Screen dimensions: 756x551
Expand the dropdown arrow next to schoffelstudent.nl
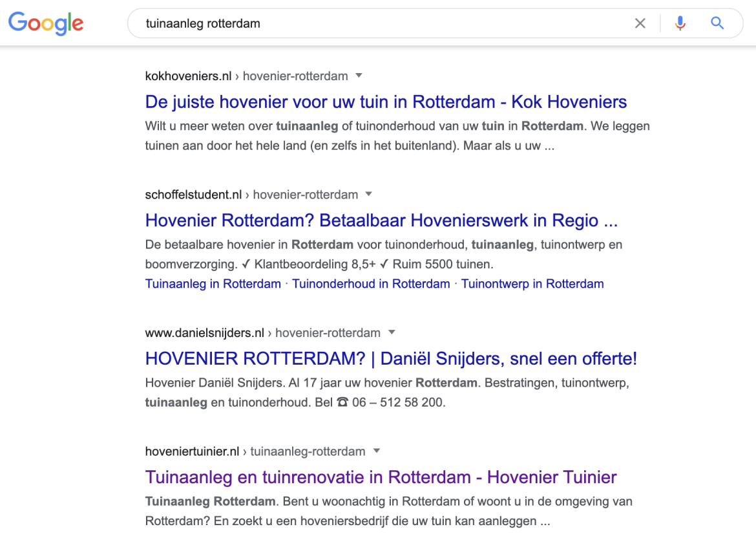(369, 195)
